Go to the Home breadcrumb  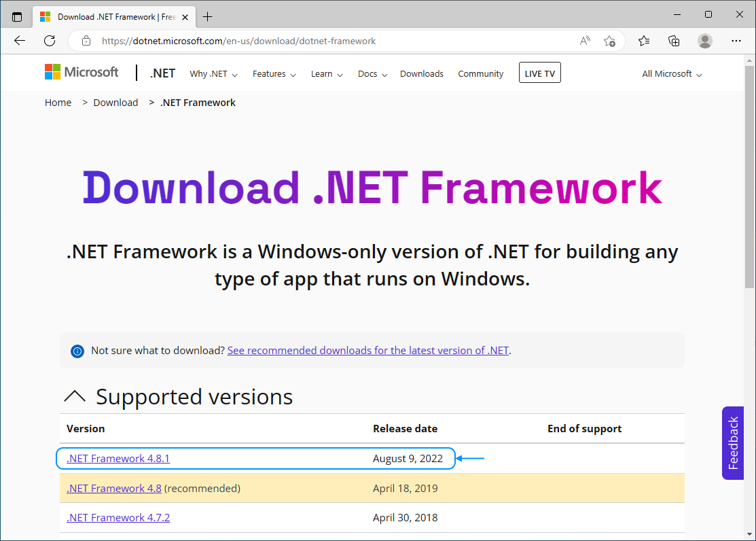click(58, 103)
